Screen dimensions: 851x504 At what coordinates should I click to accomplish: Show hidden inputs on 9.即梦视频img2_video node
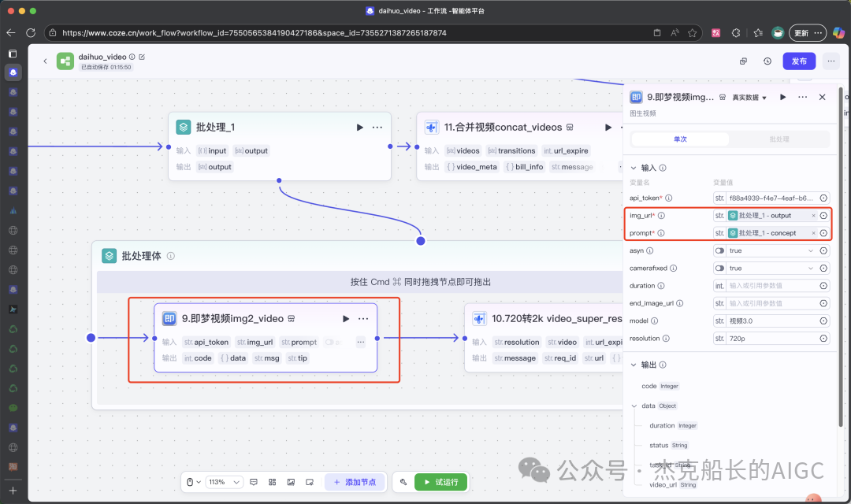click(x=360, y=343)
